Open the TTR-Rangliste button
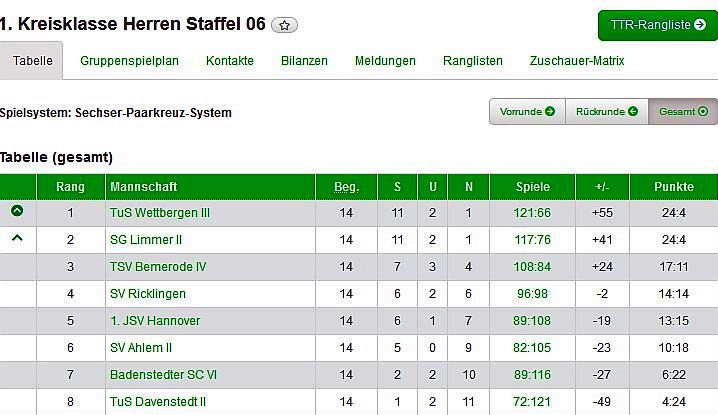Image resolution: width=718 pixels, height=415 pixels. coord(657,25)
